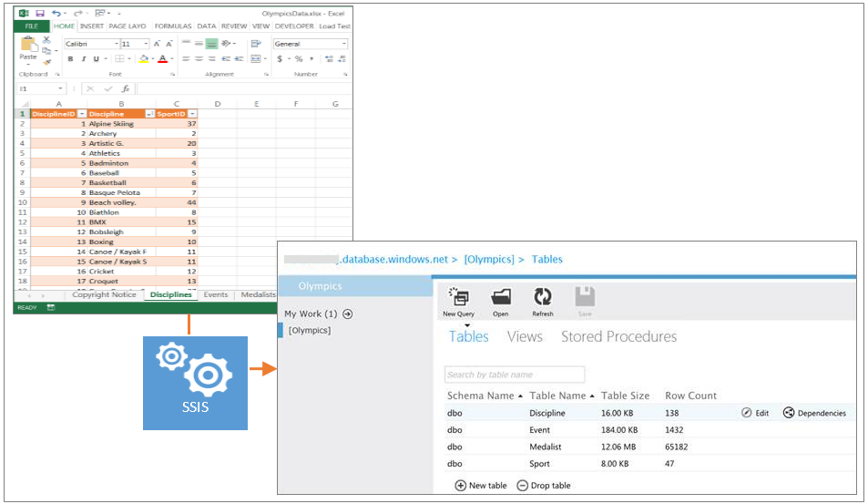Viewport: 868px width, 504px height.
Task: Click the Search by table name field
Action: click(515, 375)
